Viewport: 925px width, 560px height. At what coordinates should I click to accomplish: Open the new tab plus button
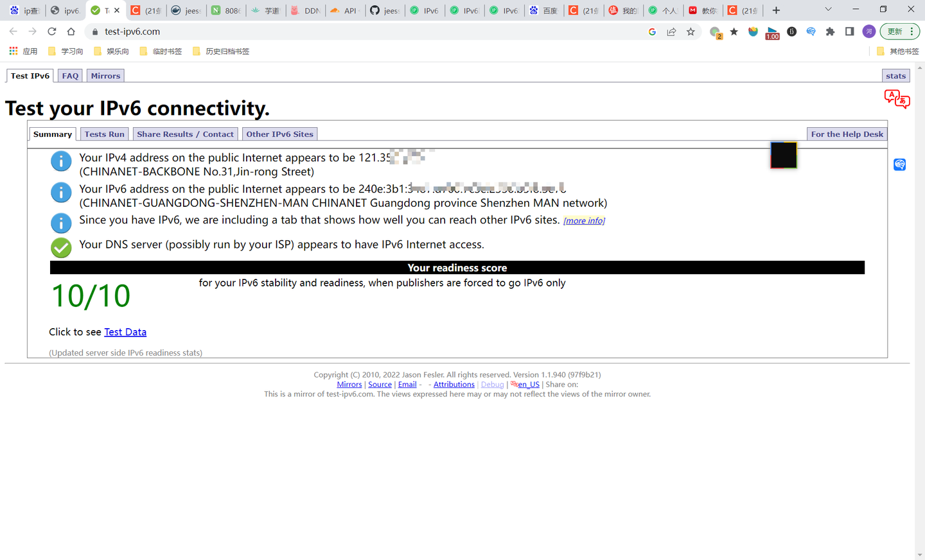(x=776, y=10)
